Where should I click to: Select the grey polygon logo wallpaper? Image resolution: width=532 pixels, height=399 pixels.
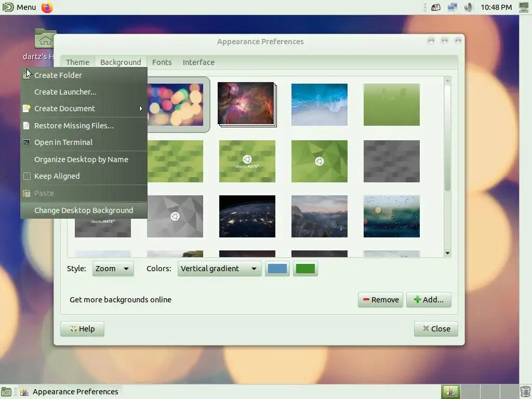(176, 216)
